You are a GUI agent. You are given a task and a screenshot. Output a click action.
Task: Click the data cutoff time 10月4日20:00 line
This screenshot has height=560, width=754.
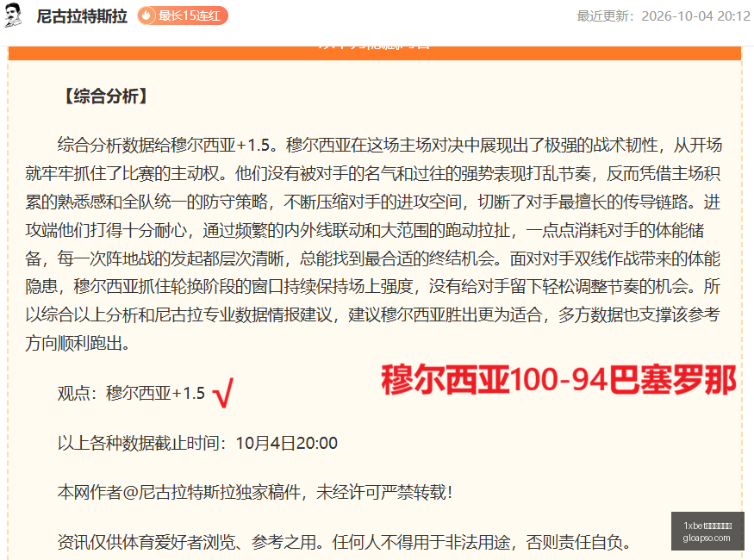(x=197, y=443)
